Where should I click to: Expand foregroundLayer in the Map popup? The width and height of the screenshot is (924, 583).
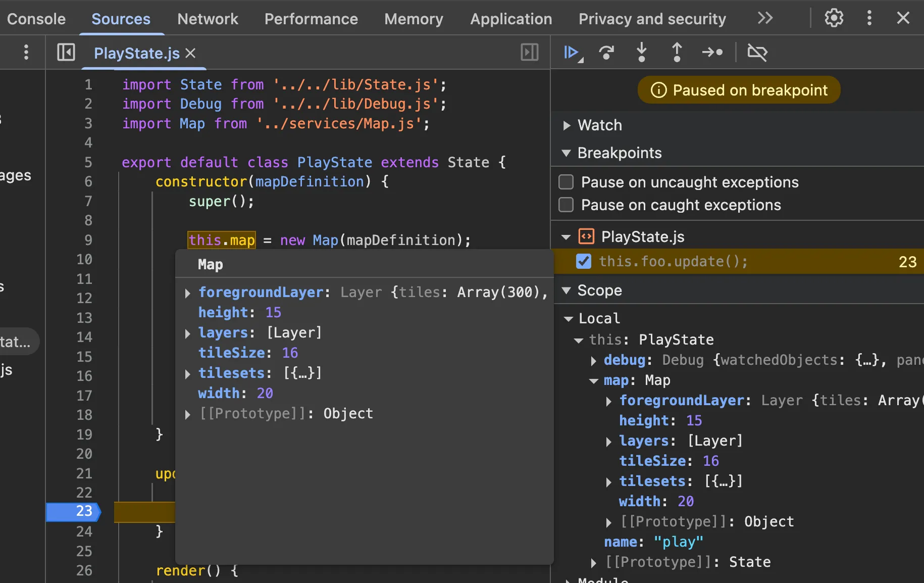[188, 293]
